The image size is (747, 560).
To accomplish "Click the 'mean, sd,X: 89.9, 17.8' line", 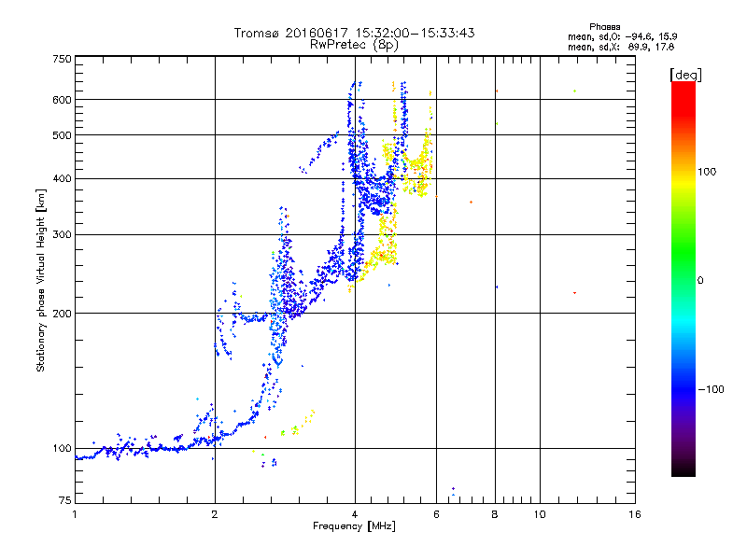I will click(x=621, y=47).
